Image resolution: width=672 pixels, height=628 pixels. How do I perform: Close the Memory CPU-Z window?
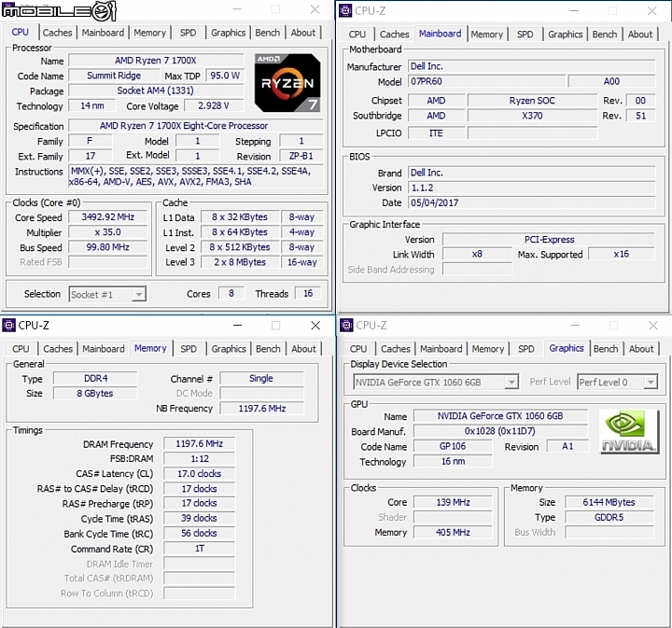pyautogui.click(x=315, y=326)
